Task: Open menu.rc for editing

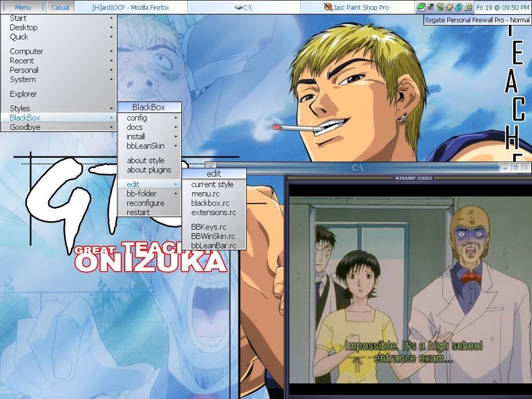Action: tap(214, 194)
